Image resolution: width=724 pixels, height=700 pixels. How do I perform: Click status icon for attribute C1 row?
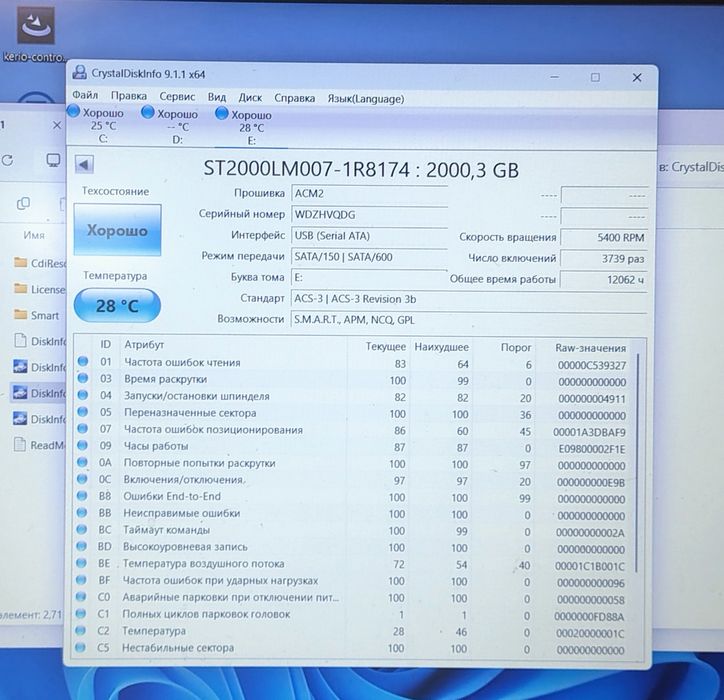[x=81, y=613]
